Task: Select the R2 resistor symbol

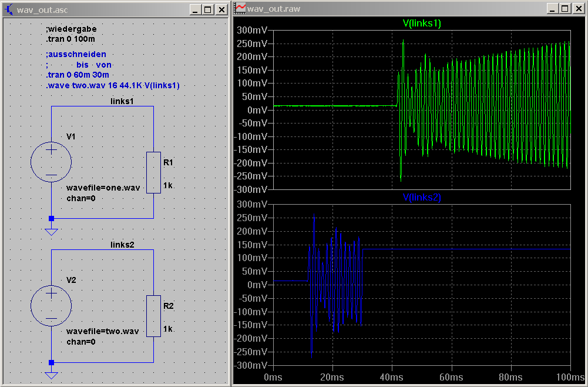Action: click(153, 316)
